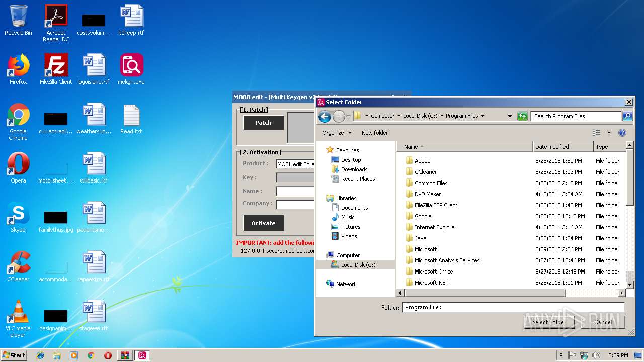Click the Search Program Files box
Viewport: 644px width, 362px height.
[x=576, y=116]
